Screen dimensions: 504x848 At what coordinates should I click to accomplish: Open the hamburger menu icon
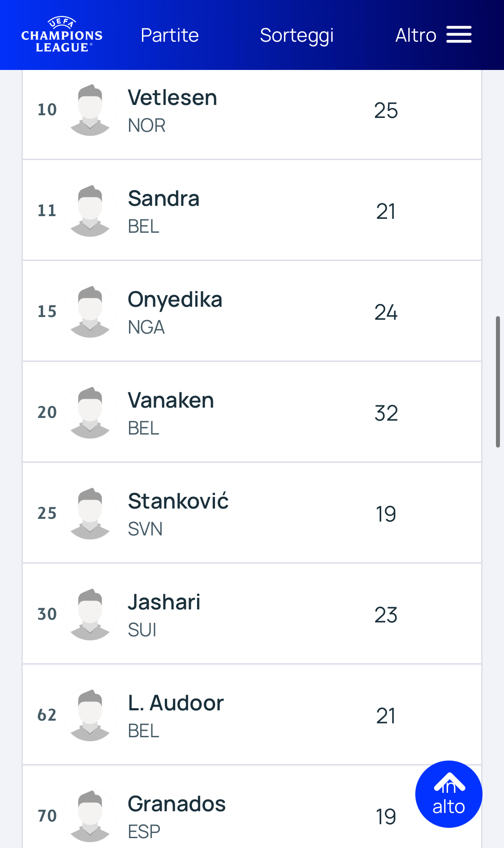pyautogui.click(x=459, y=35)
